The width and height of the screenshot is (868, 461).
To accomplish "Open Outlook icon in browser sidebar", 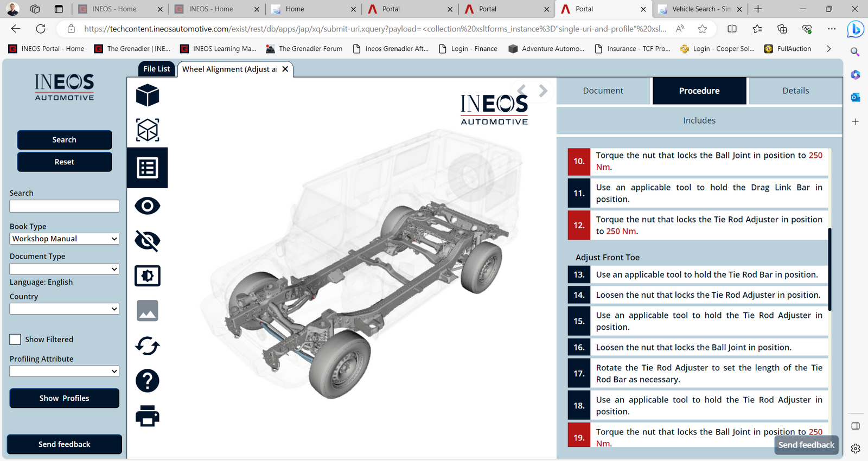I will coord(856,97).
